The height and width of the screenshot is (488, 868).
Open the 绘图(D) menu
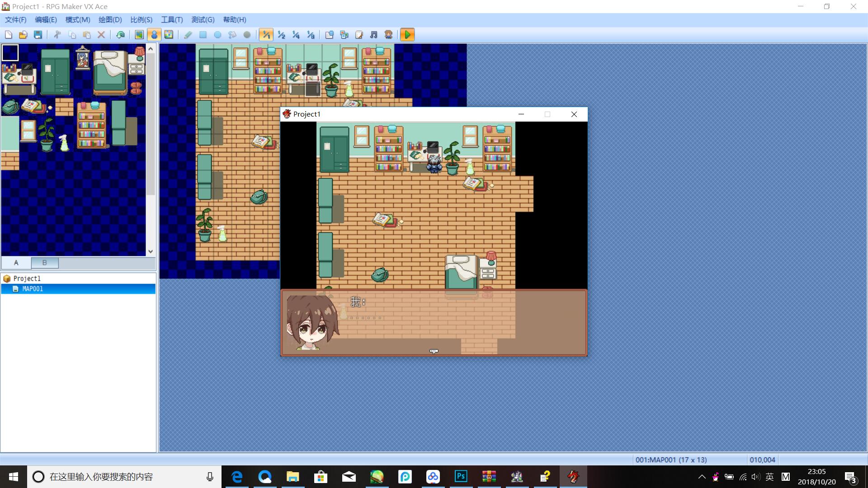click(110, 20)
